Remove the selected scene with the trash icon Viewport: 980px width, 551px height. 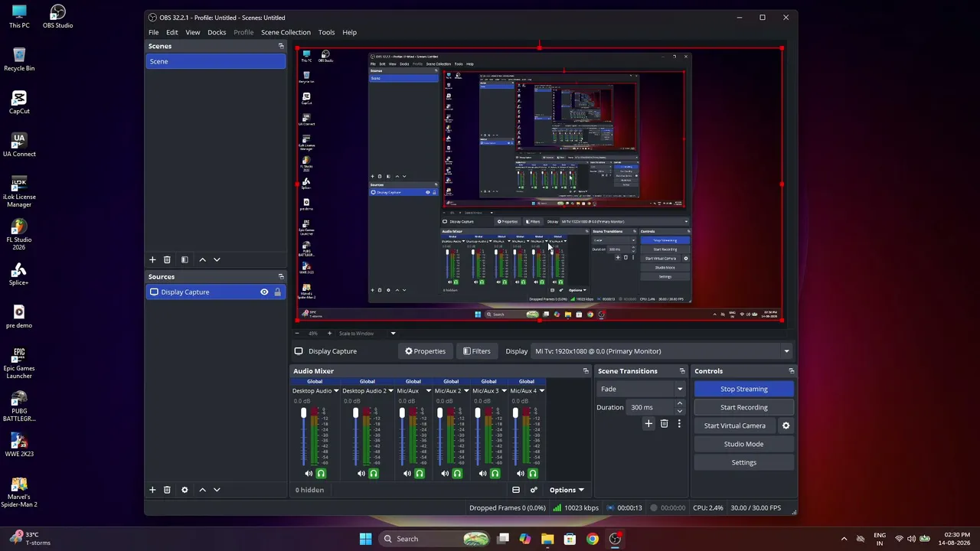coord(167,259)
